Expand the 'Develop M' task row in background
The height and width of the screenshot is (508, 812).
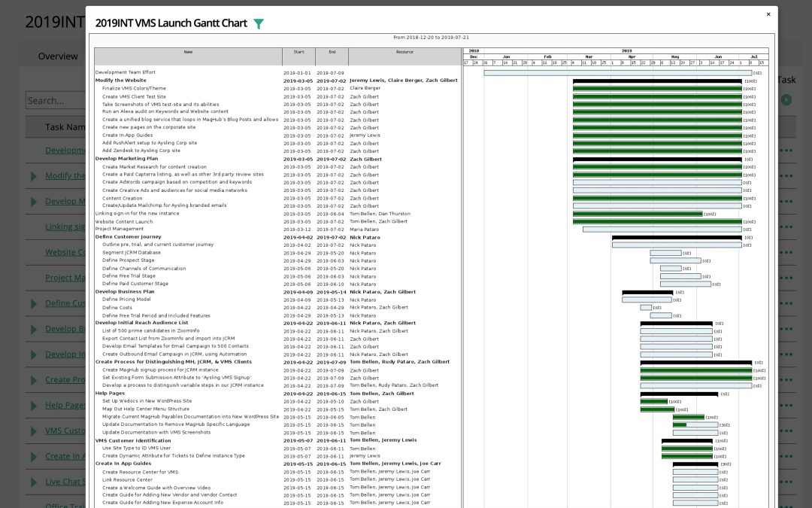click(34, 202)
